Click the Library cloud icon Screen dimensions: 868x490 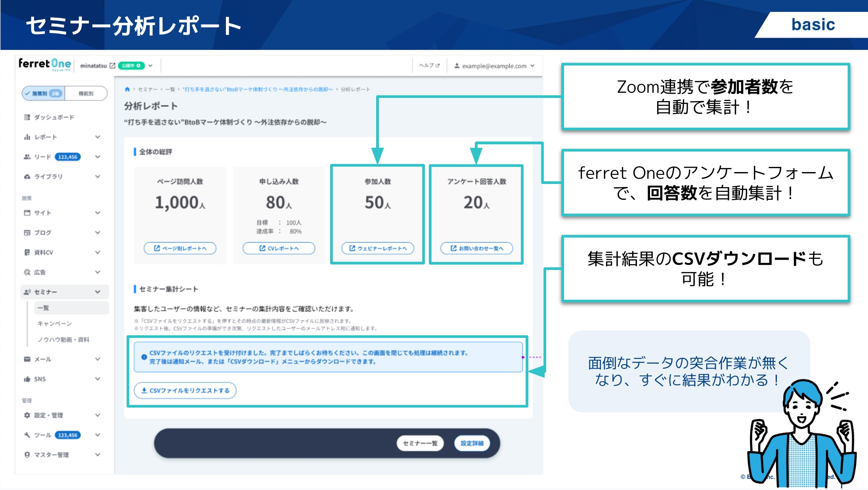click(27, 177)
